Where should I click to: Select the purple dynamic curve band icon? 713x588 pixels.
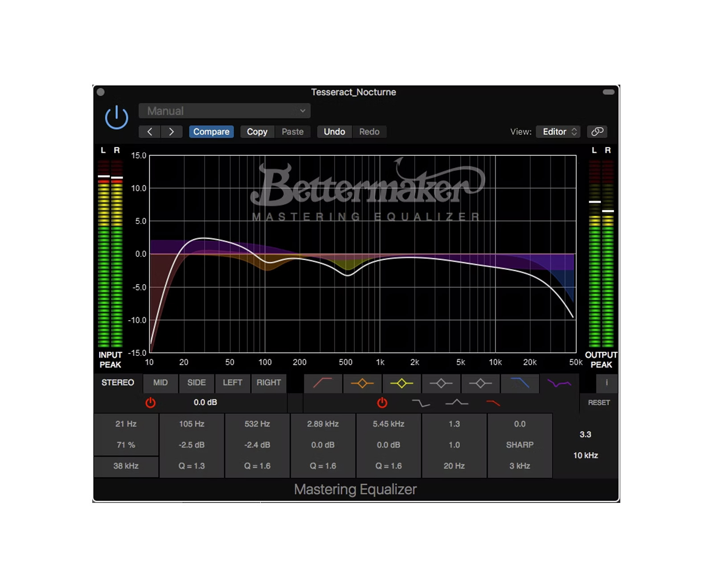pos(559,383)
